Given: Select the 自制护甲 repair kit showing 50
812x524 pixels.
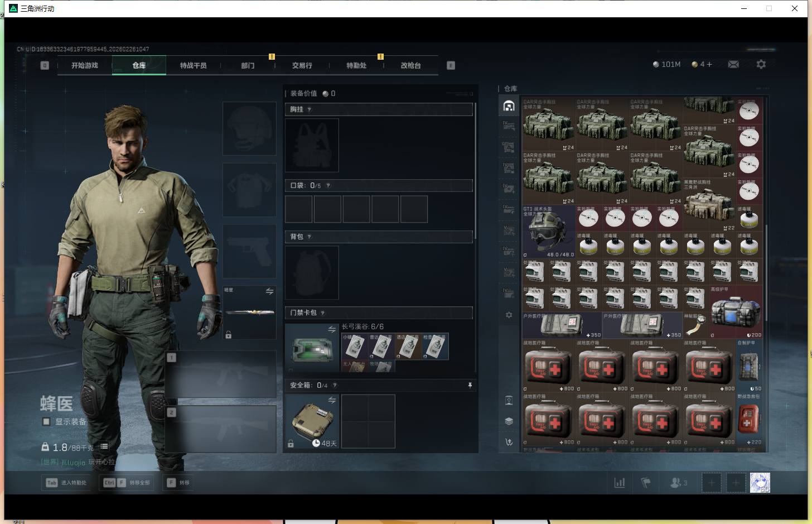Looking at the screenshot, I should coord(750,366).
